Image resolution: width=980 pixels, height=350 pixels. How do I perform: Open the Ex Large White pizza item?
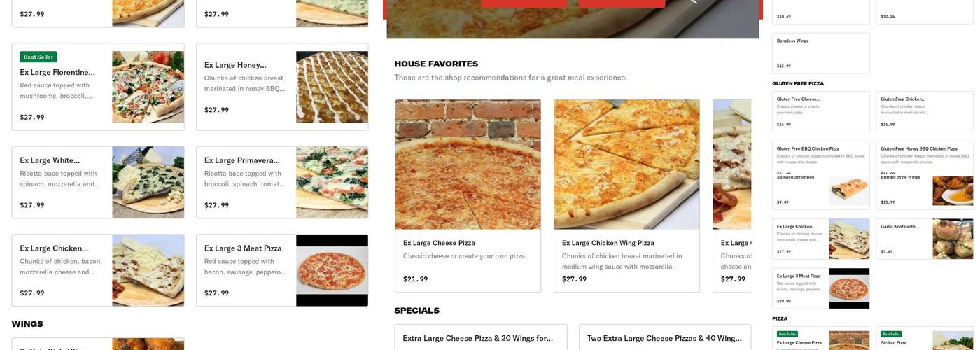98,182
